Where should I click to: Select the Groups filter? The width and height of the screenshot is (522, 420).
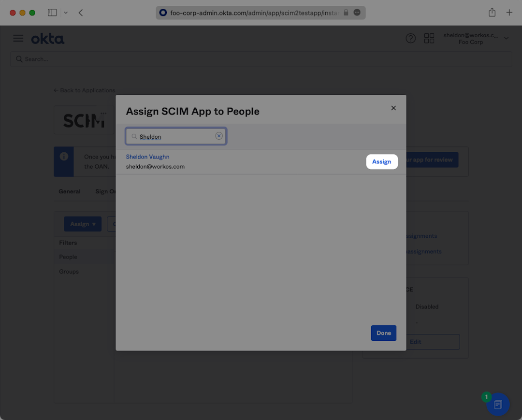pyautogui.click(x=69, y=272)
